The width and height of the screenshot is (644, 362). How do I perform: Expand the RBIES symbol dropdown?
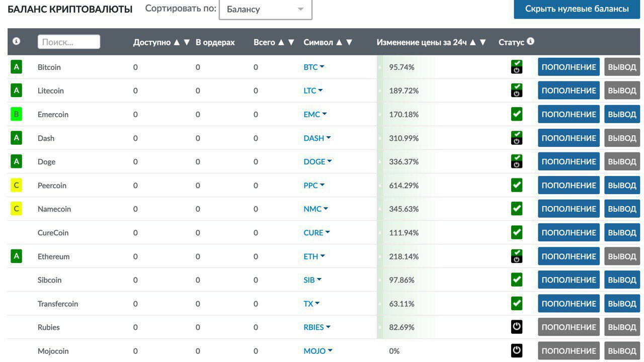click(317, 327)
